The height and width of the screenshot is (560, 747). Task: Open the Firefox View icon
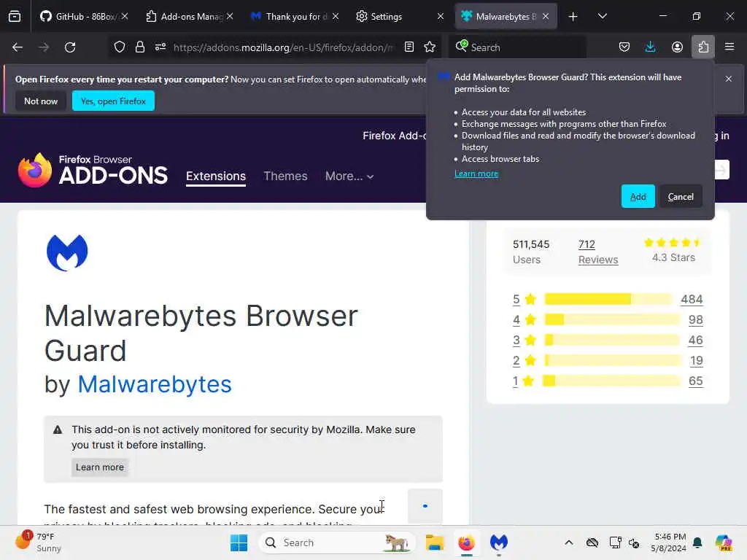click(15, 16)
